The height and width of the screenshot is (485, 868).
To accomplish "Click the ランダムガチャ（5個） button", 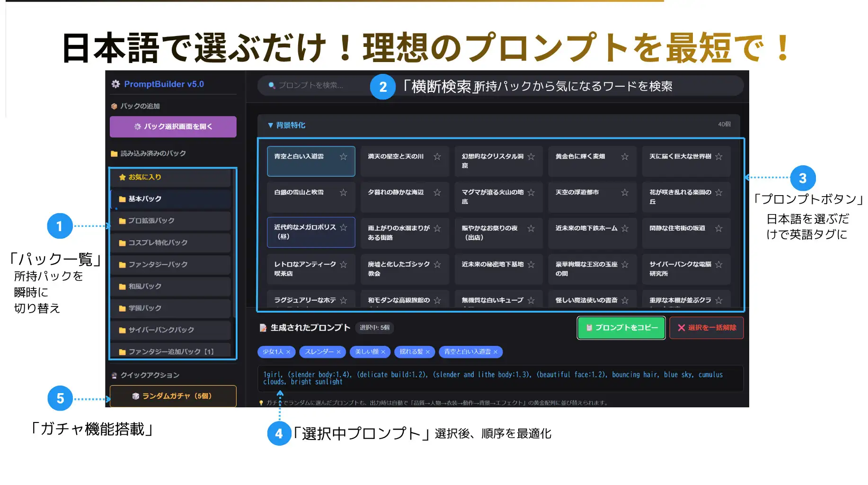I will point(173,396).
